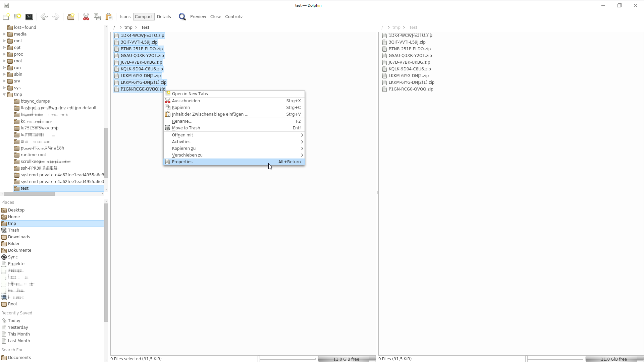Create new folder via toolbar icon
Screen dimensions: 644x362
tap(71, 17)
